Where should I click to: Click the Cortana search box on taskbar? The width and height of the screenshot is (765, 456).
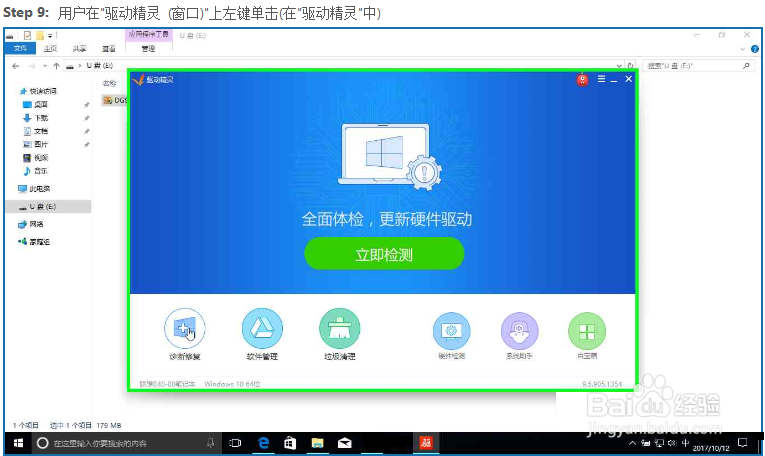127,443
